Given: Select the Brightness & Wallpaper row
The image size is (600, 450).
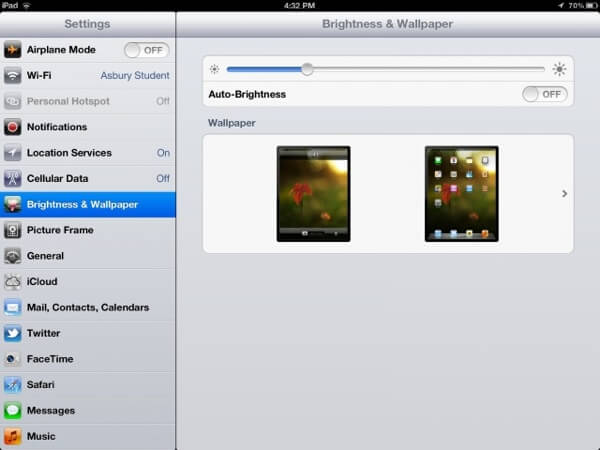Looking at the screenshot, I should 88,204.
